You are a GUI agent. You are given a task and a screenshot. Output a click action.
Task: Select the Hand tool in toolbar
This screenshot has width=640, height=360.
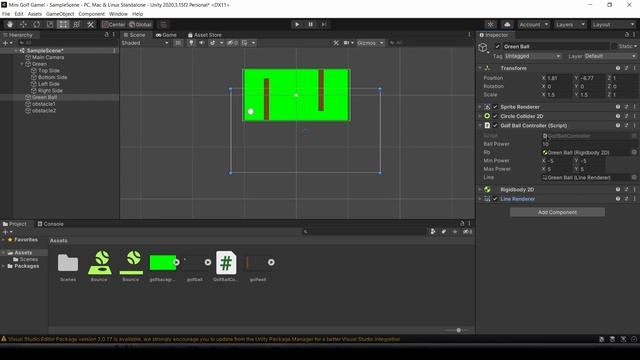[x=9, y=24]
